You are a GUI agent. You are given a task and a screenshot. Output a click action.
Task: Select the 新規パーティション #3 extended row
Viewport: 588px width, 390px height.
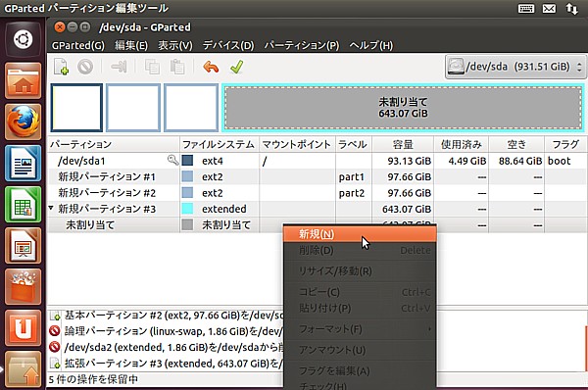[x=317, y=209]
